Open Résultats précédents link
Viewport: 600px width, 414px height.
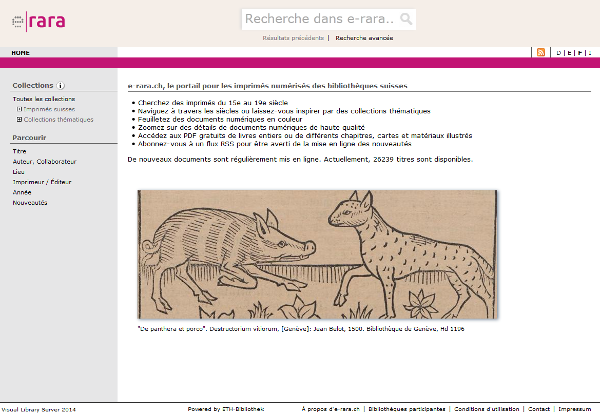point(293,38)
